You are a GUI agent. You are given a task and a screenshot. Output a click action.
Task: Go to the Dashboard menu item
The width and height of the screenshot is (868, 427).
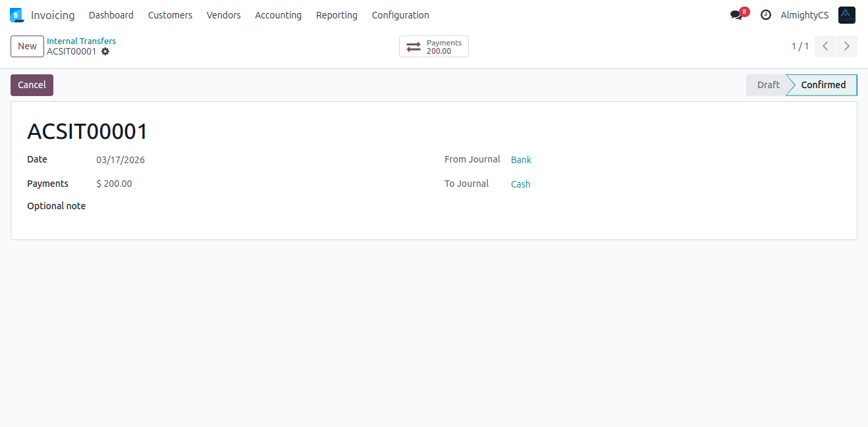tap(111, 15)
